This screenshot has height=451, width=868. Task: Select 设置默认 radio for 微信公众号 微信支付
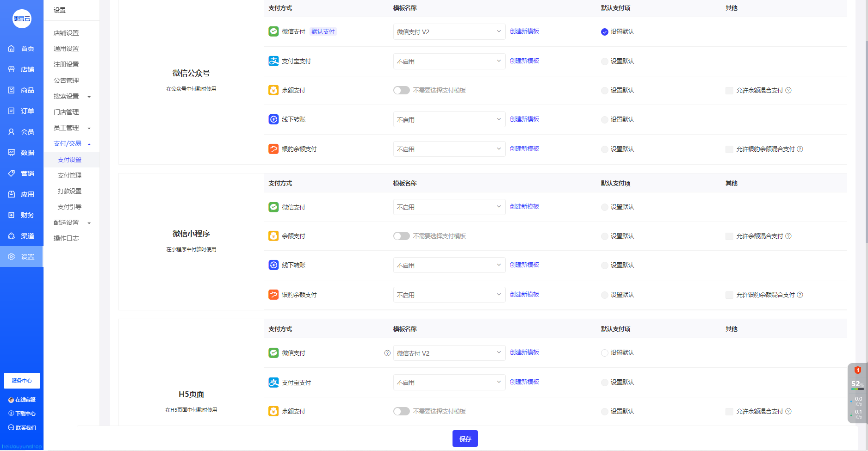(x=604, y=32)
